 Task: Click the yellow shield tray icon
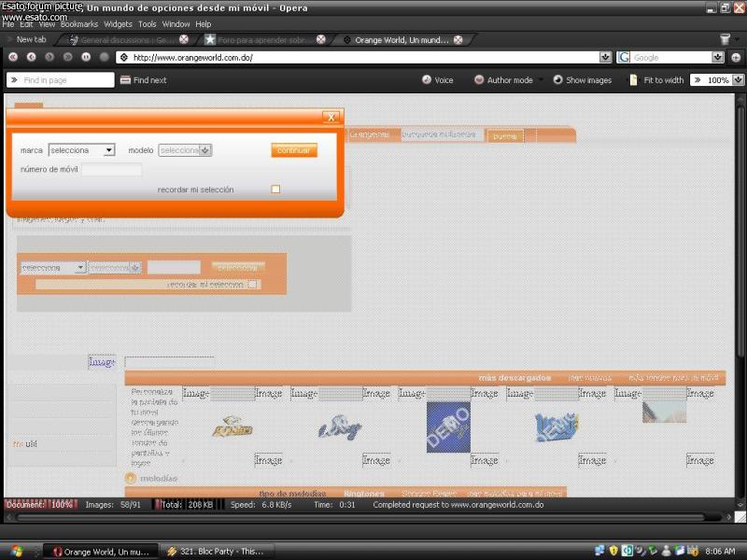[613, 551]
